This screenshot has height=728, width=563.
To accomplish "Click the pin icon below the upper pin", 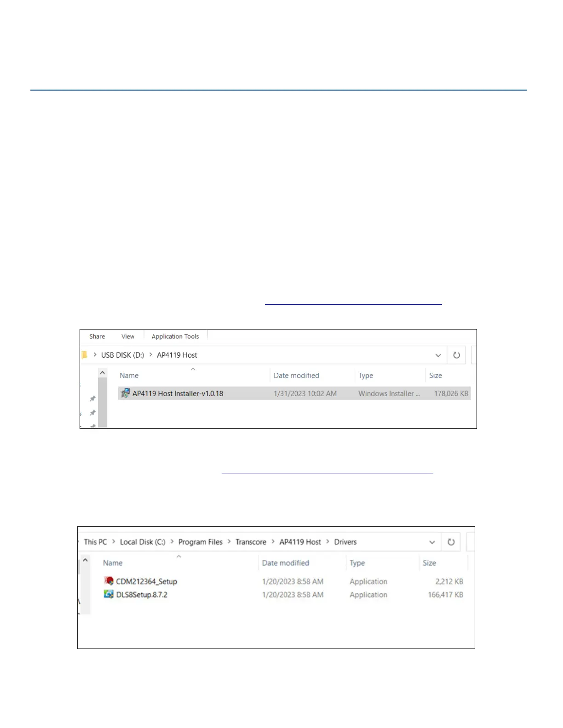I will click(x=92, y=413).
